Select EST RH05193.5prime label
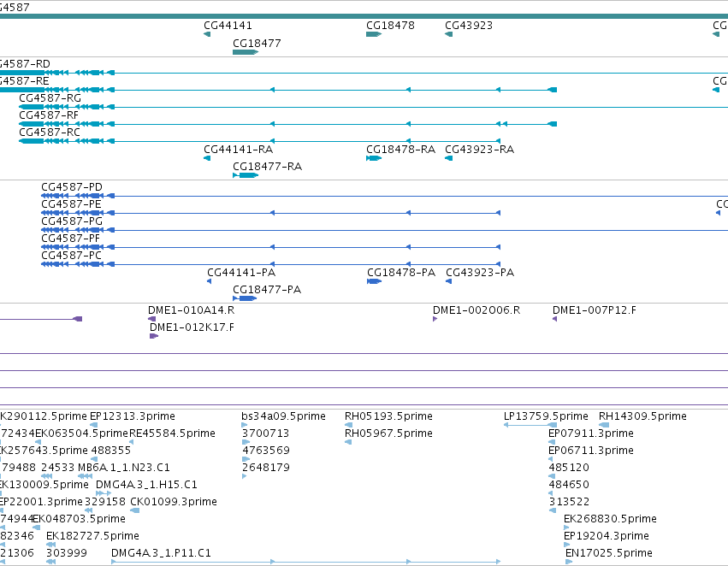The height and width of the screenshot is (566, 728). 388,416
